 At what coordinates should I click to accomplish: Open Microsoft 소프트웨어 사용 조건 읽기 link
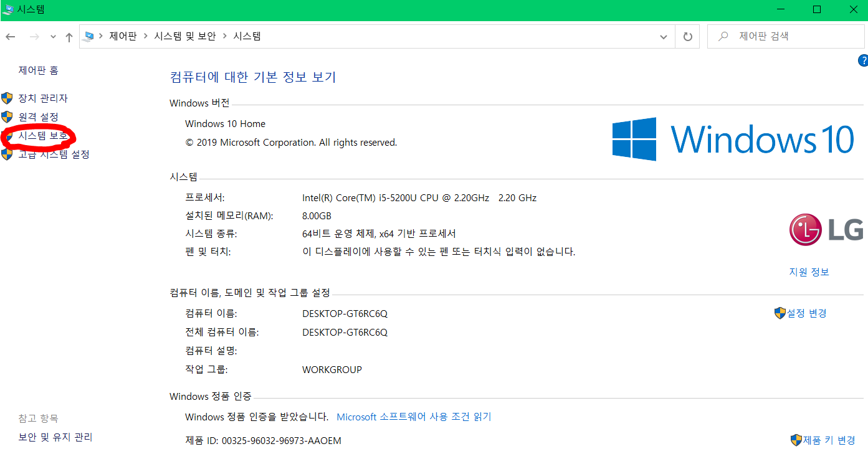click(414, 417)
